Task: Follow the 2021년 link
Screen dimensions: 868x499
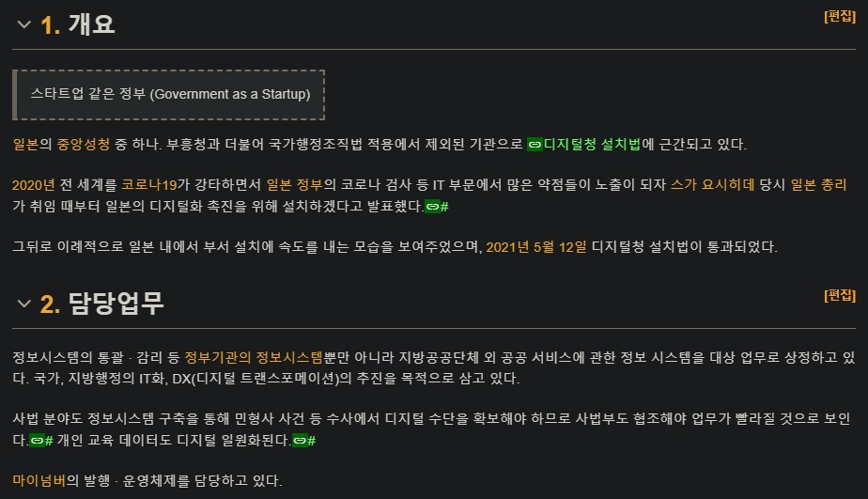Action: [x=507, y=247]
